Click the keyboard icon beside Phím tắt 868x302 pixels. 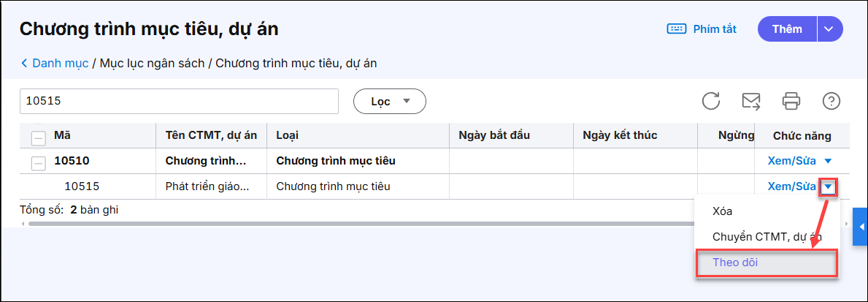pyautogui.click(x=676, y=29)
